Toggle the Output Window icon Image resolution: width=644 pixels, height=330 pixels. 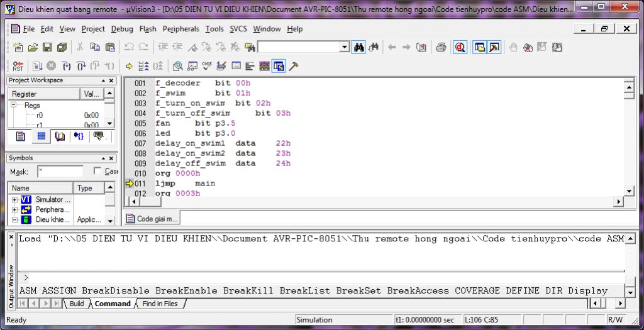coord(494,47)
